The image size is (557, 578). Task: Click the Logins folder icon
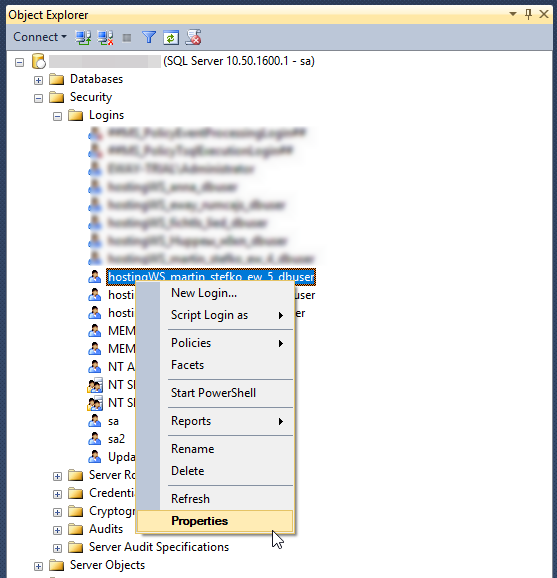pyautogui.click(x=76, y=115)
